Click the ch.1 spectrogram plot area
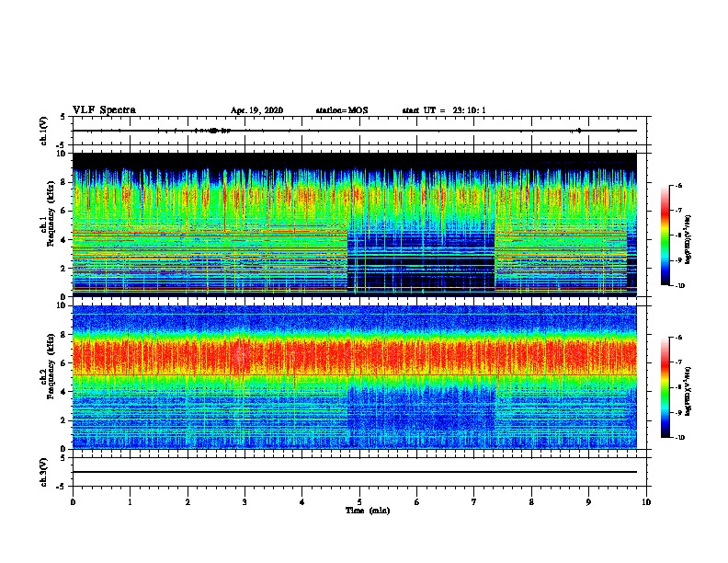This screenshot has width=728, height=563. coord(355,224)
